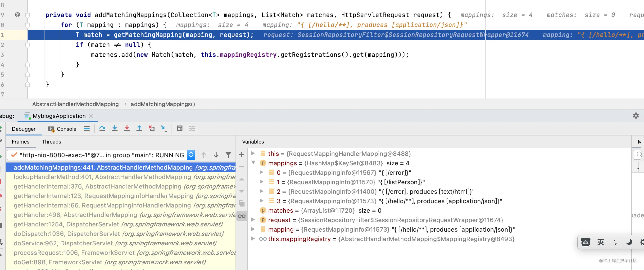Add a new watch with plus icon
The width and height of the screenshot is (644, 270).
[241, 154]
